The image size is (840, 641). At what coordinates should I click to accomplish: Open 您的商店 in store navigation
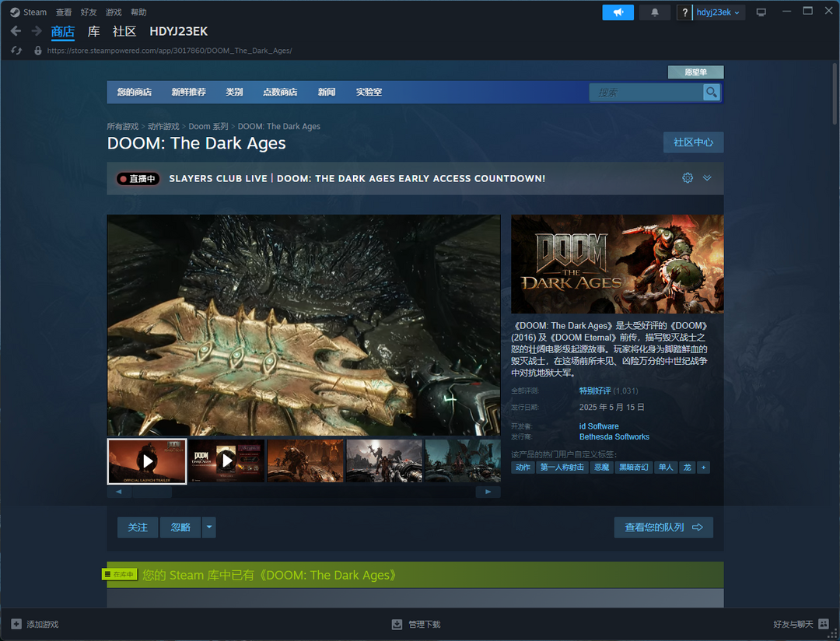(135, 93)
